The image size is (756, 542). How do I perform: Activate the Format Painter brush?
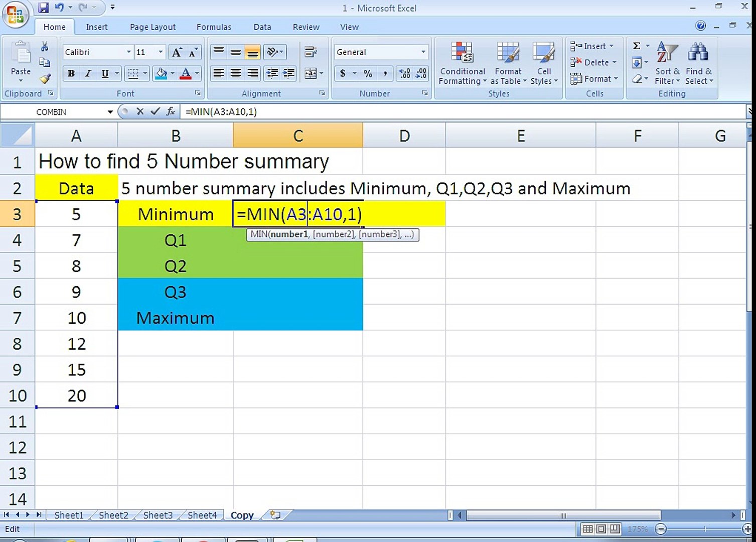click(x=45, y=78)
